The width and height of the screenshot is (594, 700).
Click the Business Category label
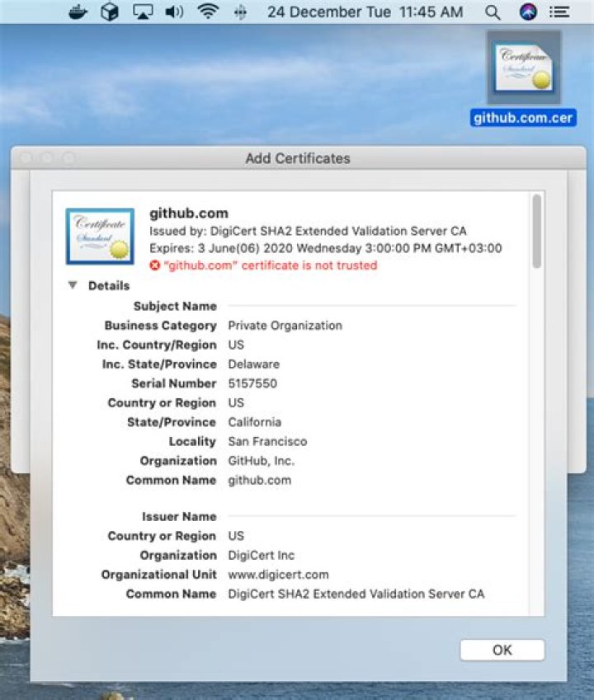160,326
